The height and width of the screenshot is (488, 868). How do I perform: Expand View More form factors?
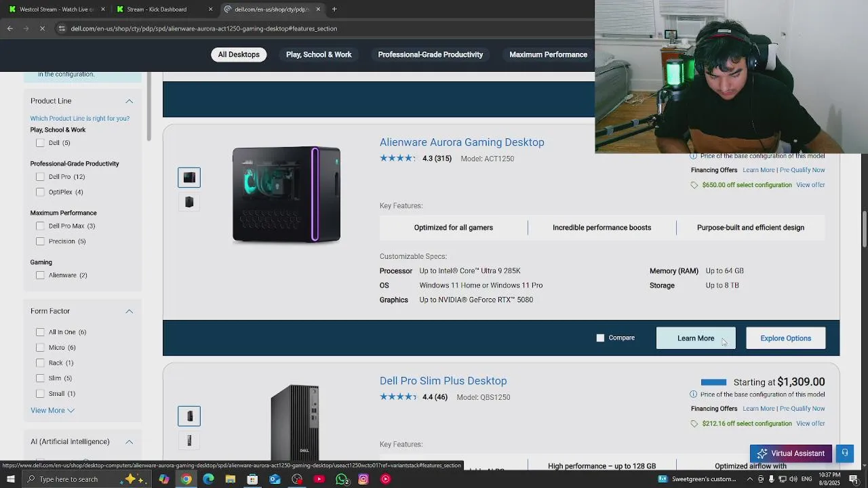pos(52,410)
